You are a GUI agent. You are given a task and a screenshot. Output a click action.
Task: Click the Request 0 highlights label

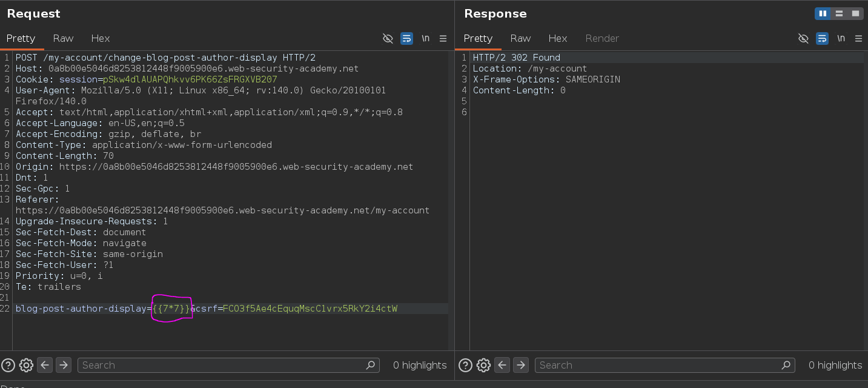click(x=420, y=365)
